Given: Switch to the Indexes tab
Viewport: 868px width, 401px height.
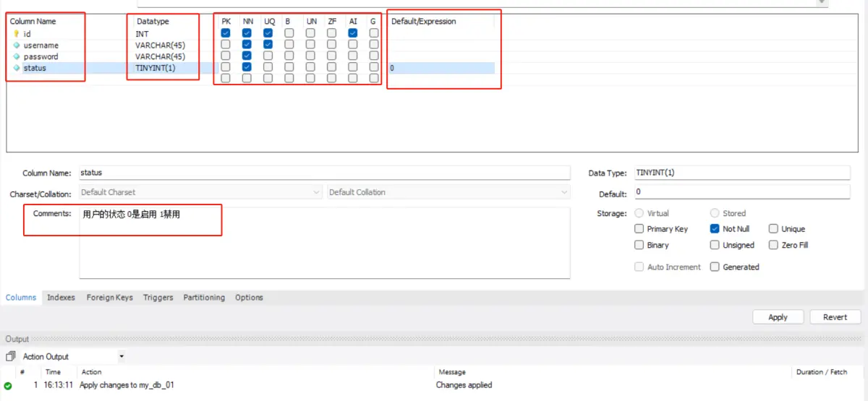Looking at the screenshot, I should pyautogui.click(x=61, y=298).
